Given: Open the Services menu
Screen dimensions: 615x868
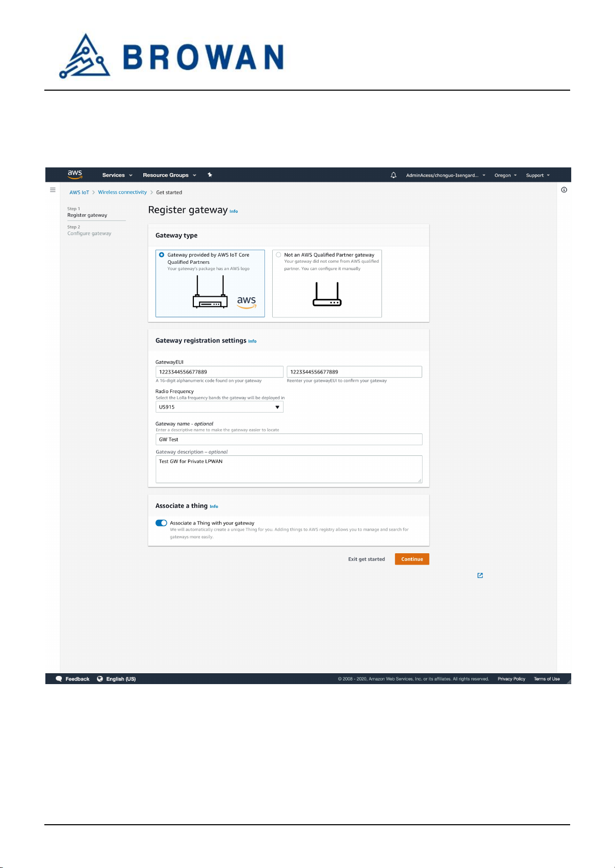Looking at the screenshot, I should click(x=117, y=175).
